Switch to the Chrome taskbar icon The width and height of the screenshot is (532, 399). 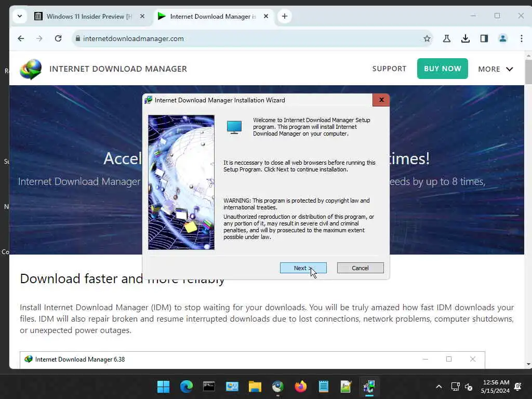point(278,387)
